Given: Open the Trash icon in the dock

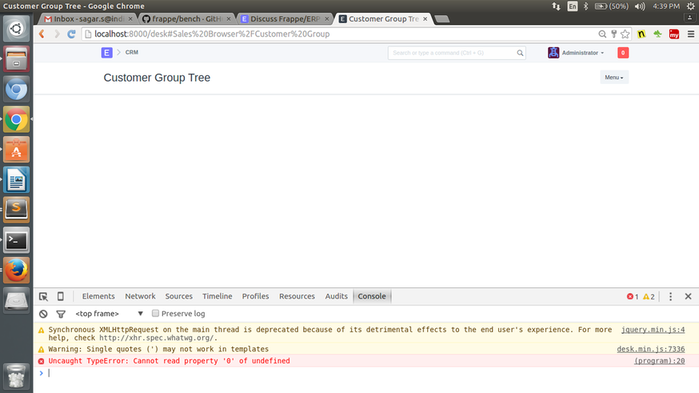Looking at the screenshot, I should 16,377.
